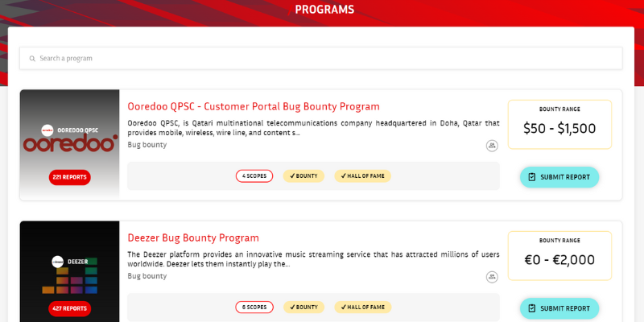Click Bug bounty label under Ooredoo description

pos(147,145)
